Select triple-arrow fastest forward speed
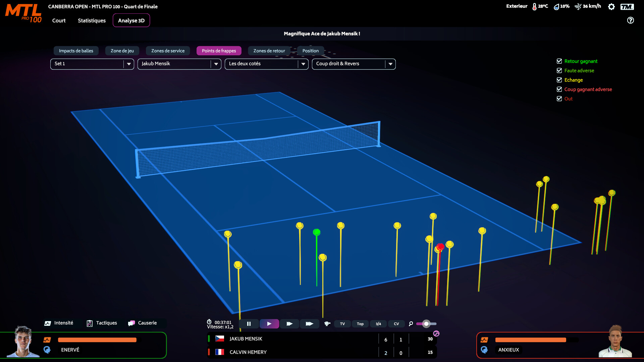This screenshot has height=362, width=644. pos(309,324)
